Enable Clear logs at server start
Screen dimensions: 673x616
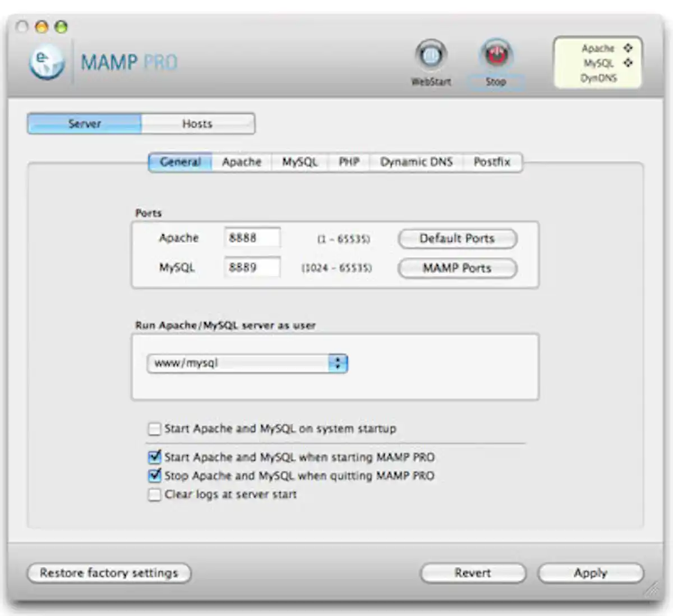point(154,495)
